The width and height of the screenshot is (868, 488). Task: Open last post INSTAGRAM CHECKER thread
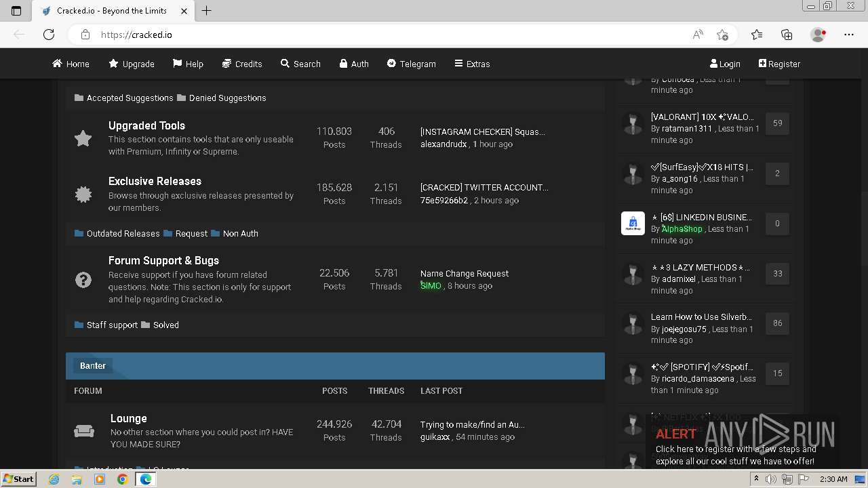click(x=483, y=132)
